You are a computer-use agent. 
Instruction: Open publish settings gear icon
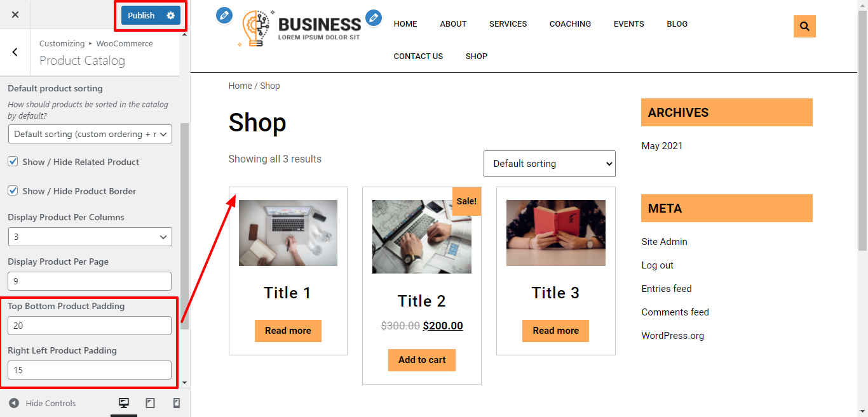(x=170, y=15)
